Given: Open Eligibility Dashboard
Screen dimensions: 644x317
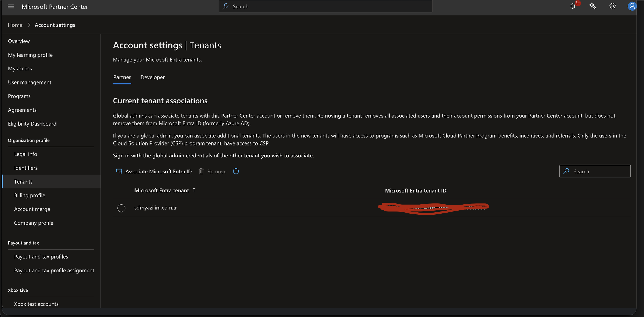Looking at the screenshot, I should [32, 124].
